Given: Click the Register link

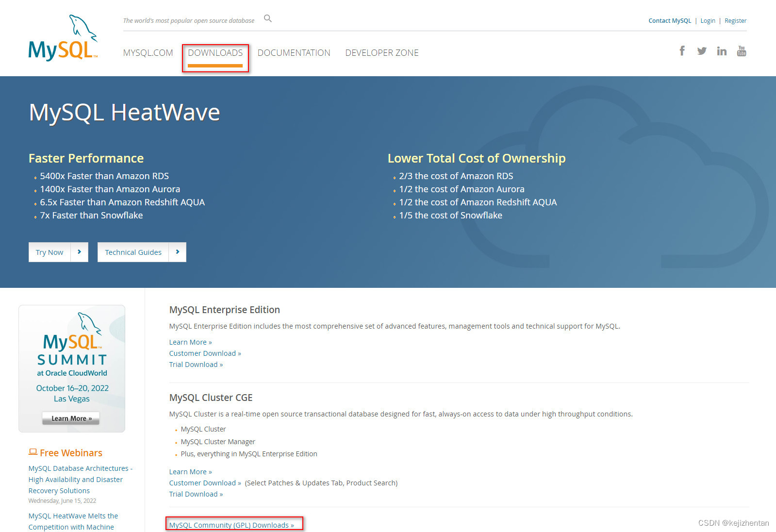Looking at the screenshot, I should click(735, 21).
